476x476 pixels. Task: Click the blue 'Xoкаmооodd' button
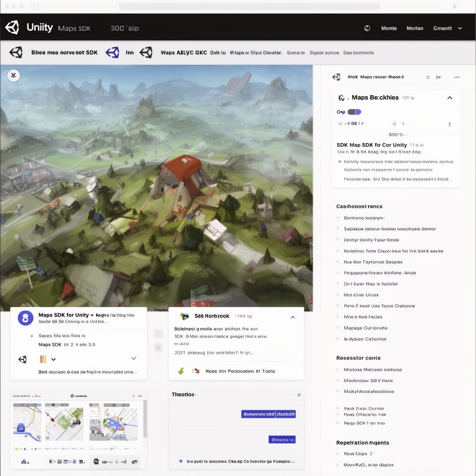[x=268, y=414]
